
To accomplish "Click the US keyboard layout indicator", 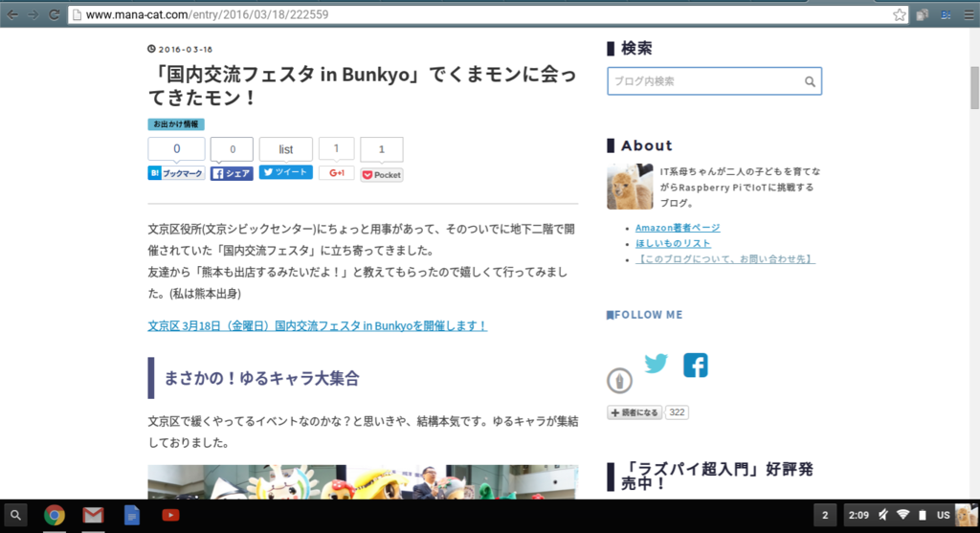I will [943, 516].
